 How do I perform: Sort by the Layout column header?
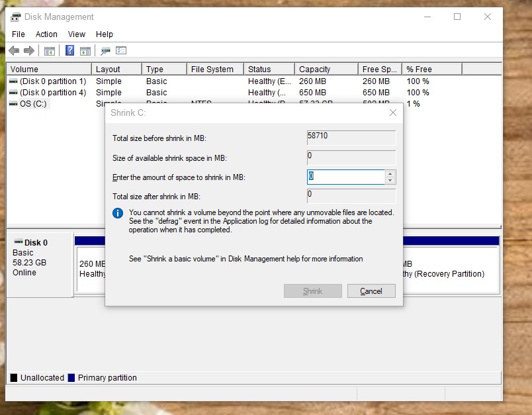tap(116, 69)
